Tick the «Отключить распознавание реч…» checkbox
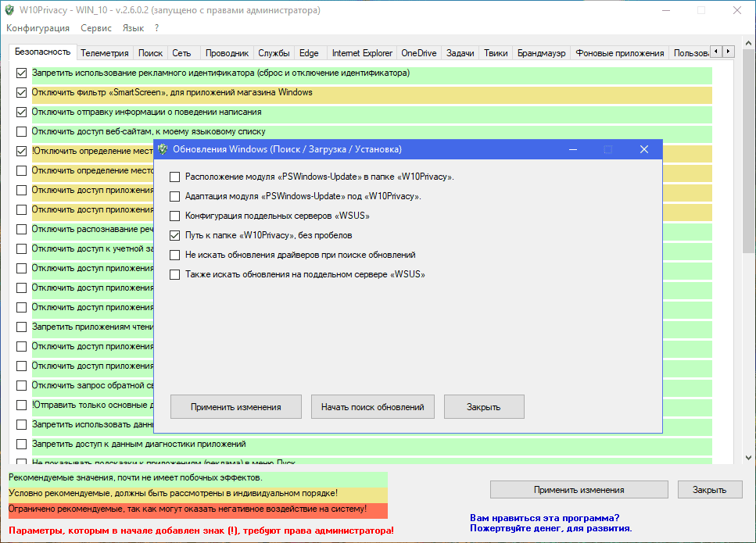 [21, 230]
